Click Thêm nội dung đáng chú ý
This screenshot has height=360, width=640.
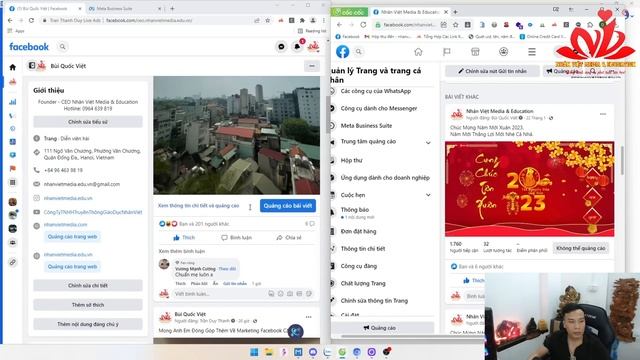pyautogui.click(x=88, y=324)
